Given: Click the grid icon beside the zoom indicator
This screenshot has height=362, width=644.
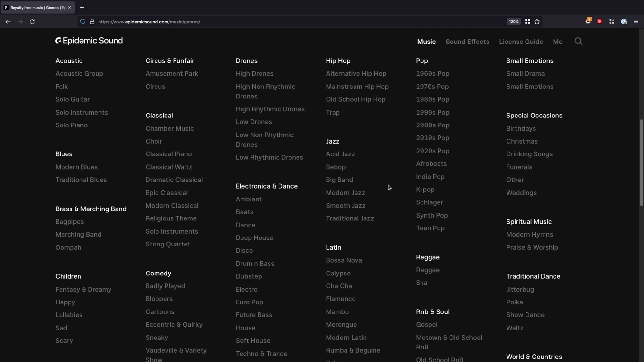Looking at the screenshot, I should coord(527,22).
